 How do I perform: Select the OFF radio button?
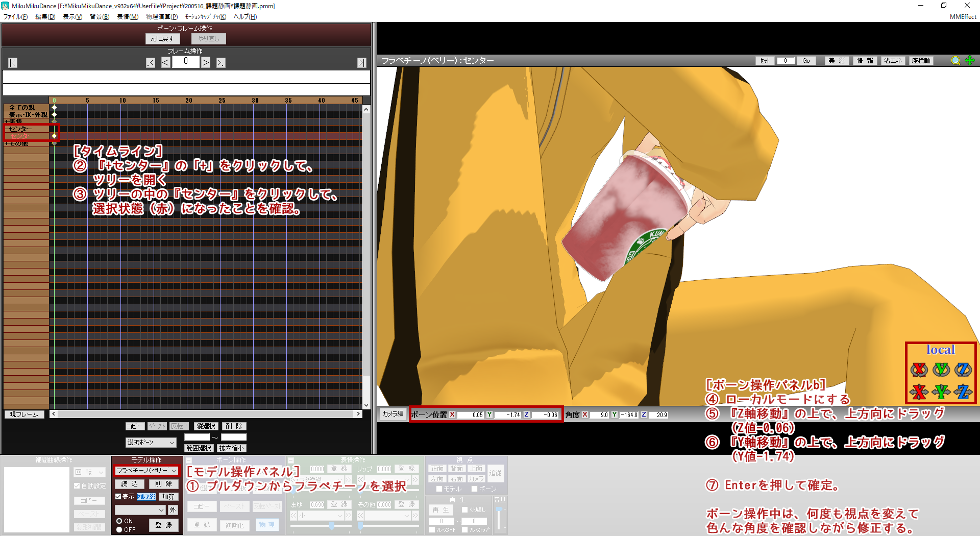click(119, 530)
